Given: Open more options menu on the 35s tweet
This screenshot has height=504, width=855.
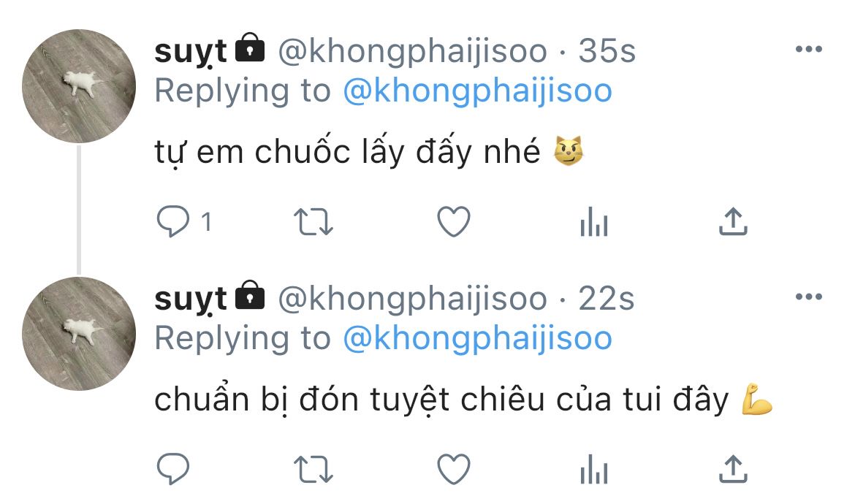Looking at the screenshot, I should pos(809,49).
